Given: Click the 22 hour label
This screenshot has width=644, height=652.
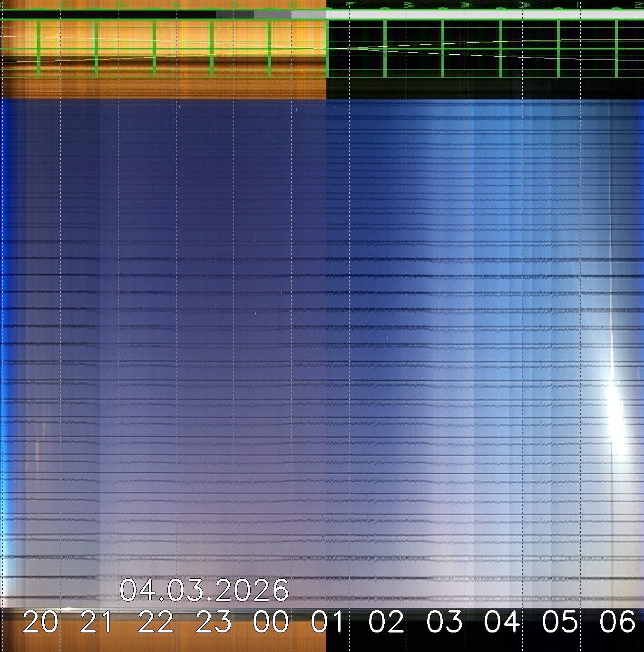Looking at the screenshot, I should tap(156, 622).
